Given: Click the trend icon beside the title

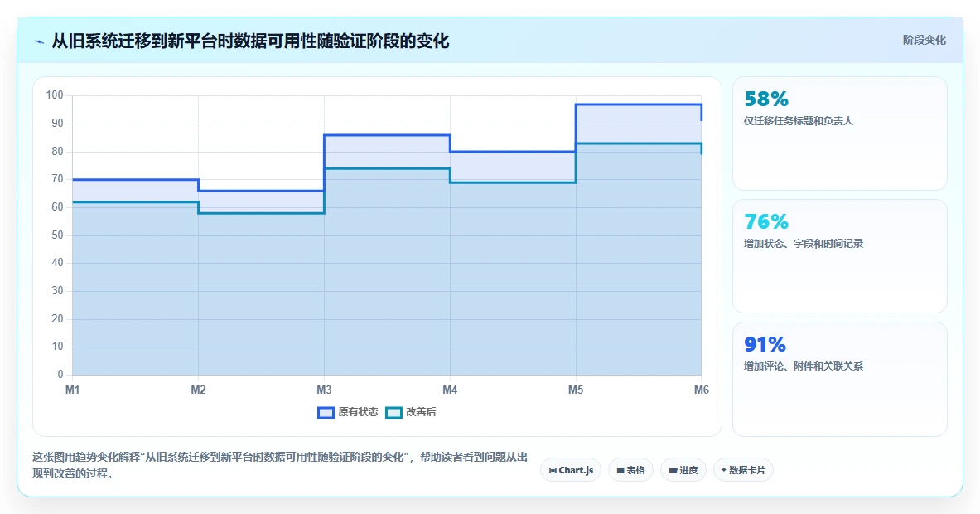Looking at the screenshot, I should (x=40, y=42).
